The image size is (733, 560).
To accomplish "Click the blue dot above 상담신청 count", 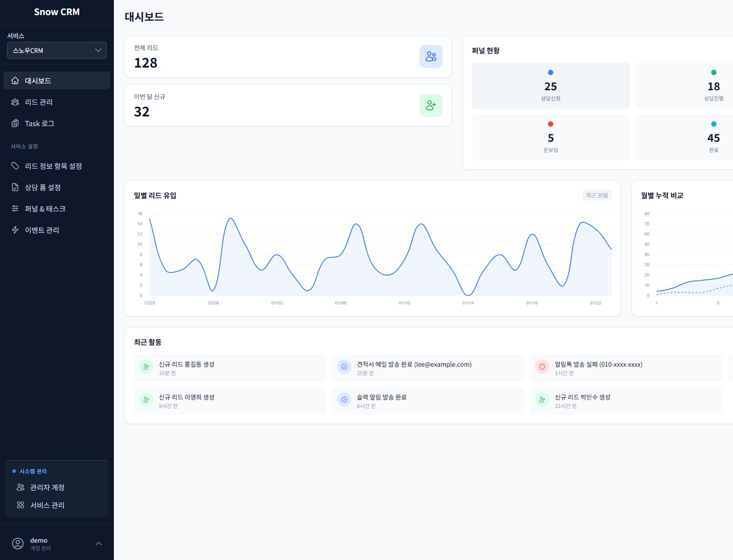I will pos(551,72).
